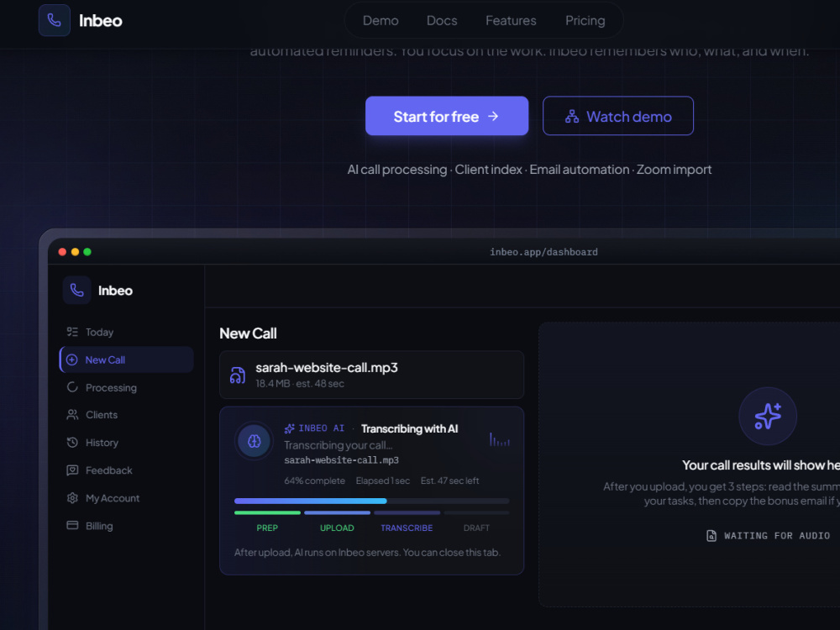Screen dimensions: 840x630
Task: Click the Feedback message icon
Action: [x=72, y=470]
